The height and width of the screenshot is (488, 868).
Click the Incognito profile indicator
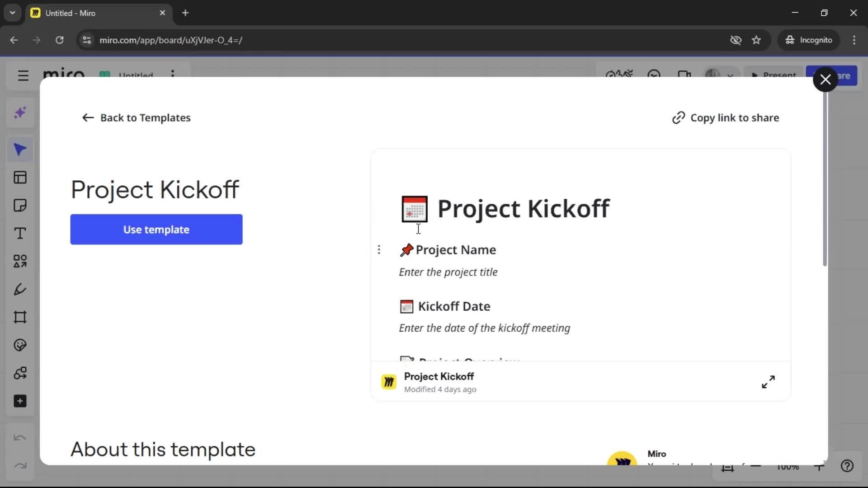(x=808, y=40)
